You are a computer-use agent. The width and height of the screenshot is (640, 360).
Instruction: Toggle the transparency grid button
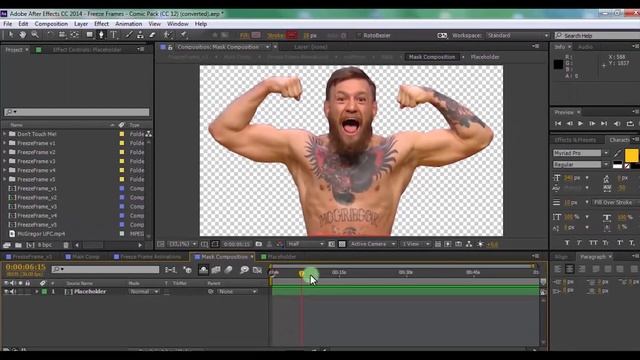coord(342,244)
